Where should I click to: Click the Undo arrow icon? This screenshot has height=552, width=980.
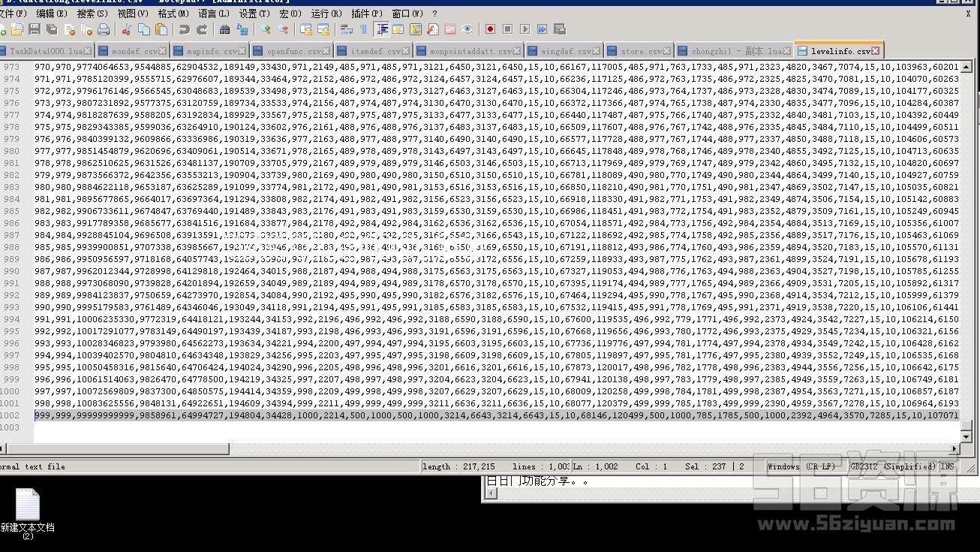coord(184,29)
